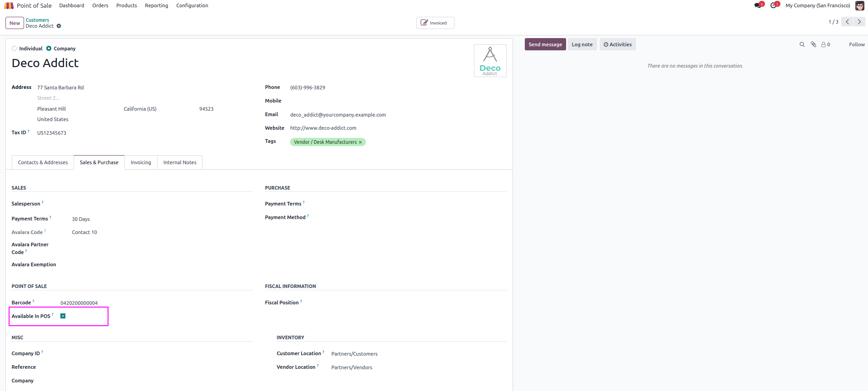Viewport: 868px width, 391px height.
Task: Edit the website http://www.deco-addict.com
Action: (x=398, y=128)
